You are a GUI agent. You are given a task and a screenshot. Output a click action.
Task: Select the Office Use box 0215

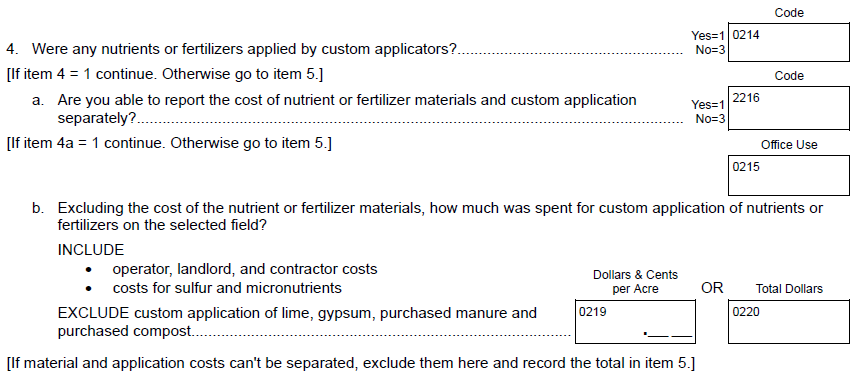[x=789, y=175]
